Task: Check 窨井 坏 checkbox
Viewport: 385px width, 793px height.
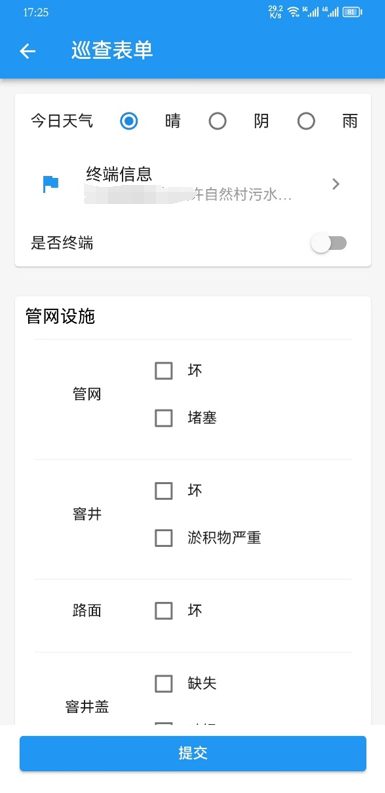Action: click(x=163, y=491)
